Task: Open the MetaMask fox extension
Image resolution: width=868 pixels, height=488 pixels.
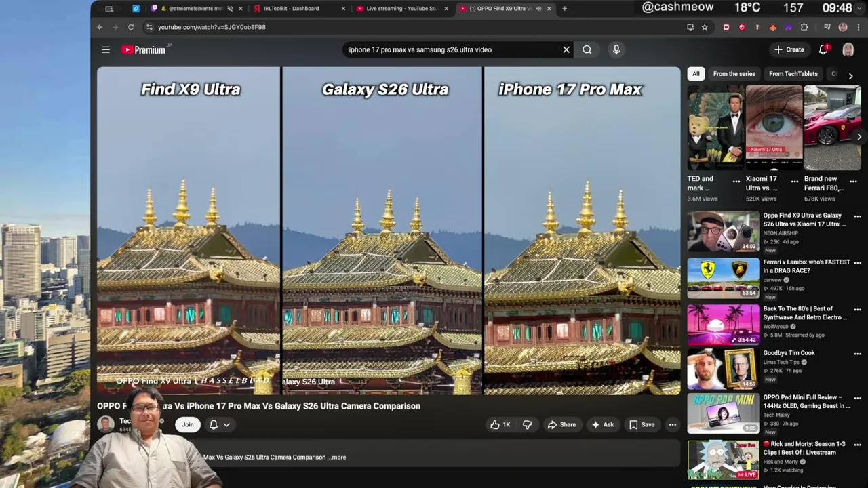Action: [773, 27]
